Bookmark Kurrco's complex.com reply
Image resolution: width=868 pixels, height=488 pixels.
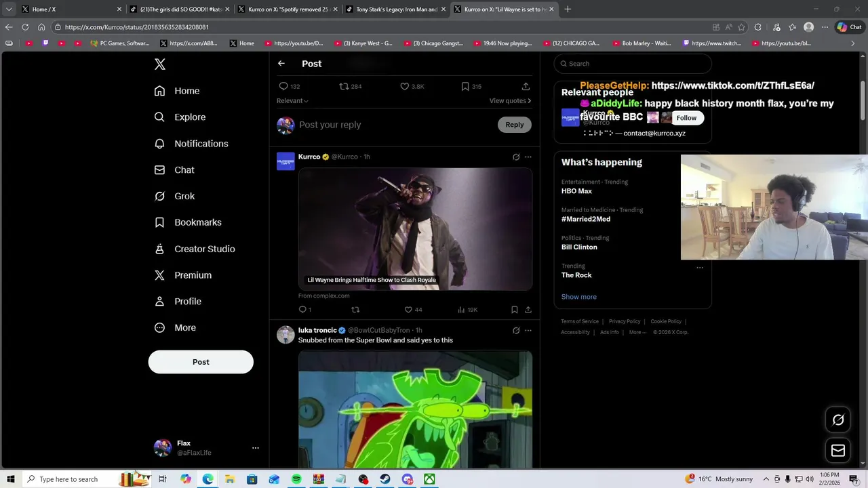coord(514,310)
